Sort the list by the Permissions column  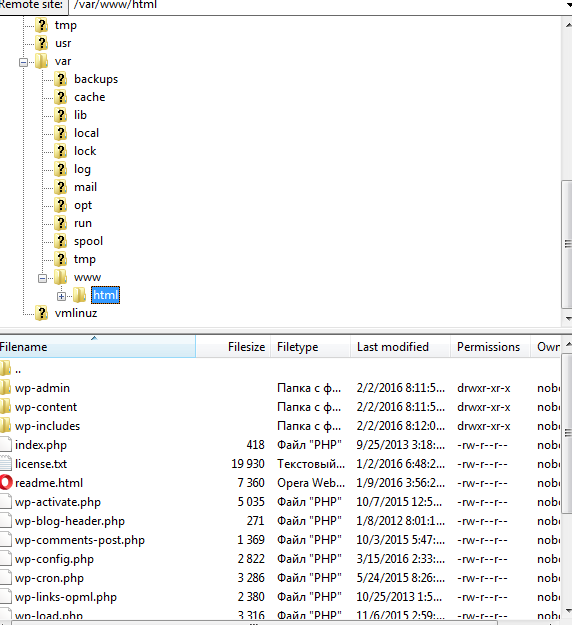coord(490,347)
